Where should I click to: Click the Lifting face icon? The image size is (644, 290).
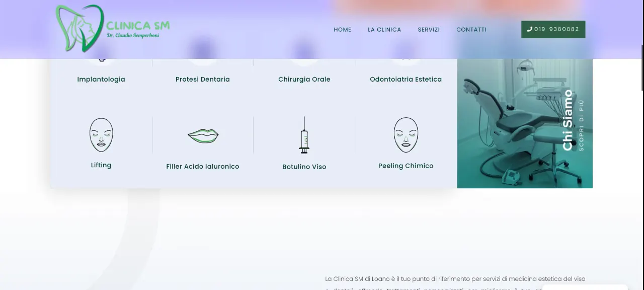pyautogui.click(x=101, y=135)
